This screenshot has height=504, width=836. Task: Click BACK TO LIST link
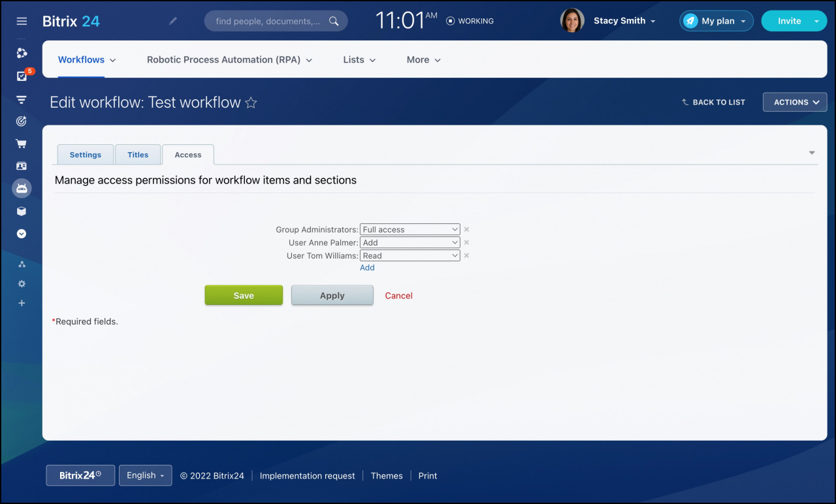tap(713, 102)
